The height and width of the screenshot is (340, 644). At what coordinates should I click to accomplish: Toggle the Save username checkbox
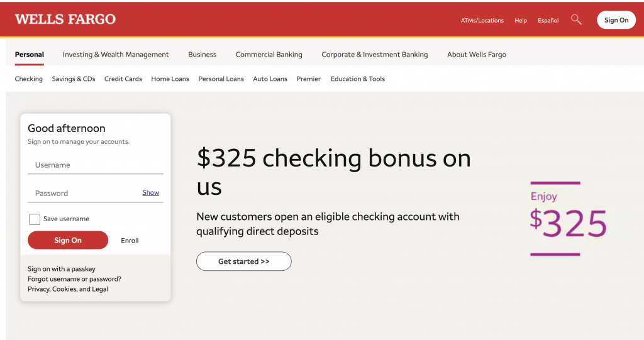[35, 219]
